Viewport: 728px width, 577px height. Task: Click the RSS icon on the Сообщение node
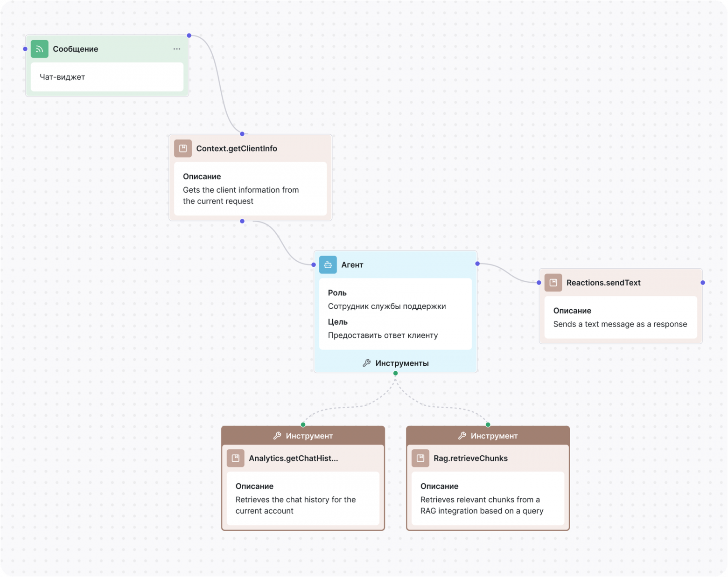(39, 49)
